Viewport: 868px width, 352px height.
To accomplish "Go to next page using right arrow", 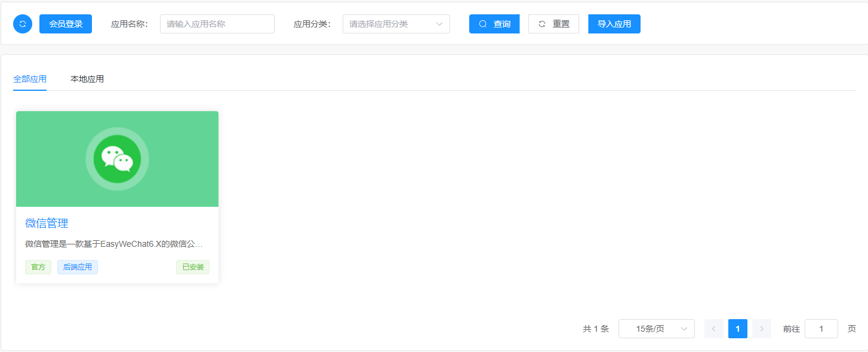I will pos(761,329).
